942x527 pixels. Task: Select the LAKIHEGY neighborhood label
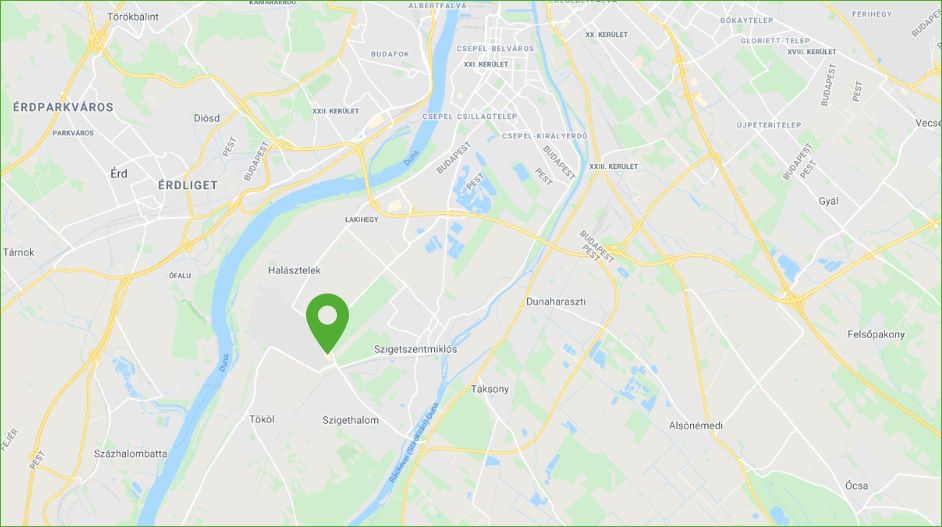tap(362, 220)
